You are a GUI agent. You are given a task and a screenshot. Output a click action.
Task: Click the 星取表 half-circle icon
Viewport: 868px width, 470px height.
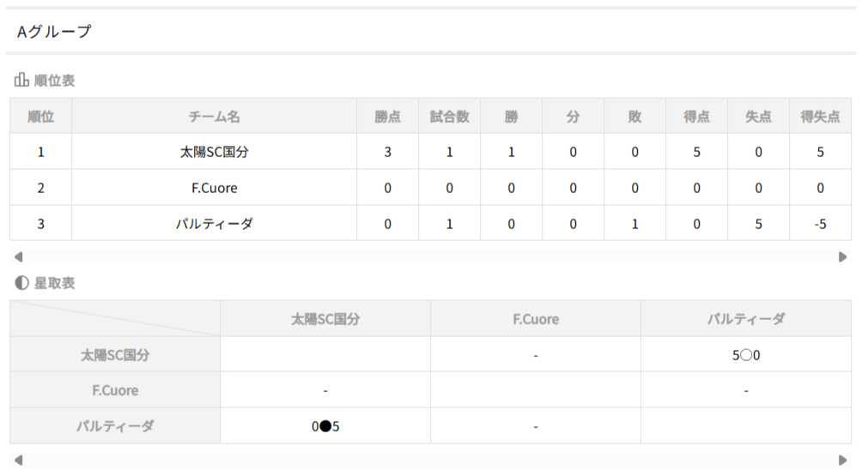tap(21, 283)
